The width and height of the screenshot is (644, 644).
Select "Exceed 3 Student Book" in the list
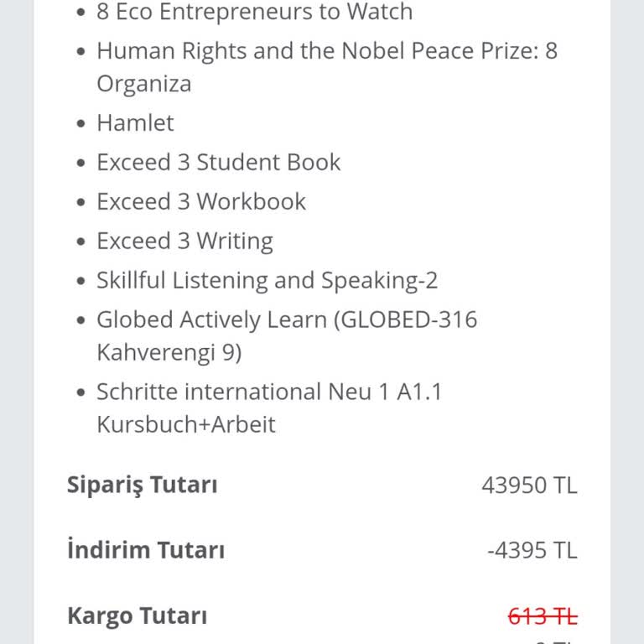(x=218, y=163)
